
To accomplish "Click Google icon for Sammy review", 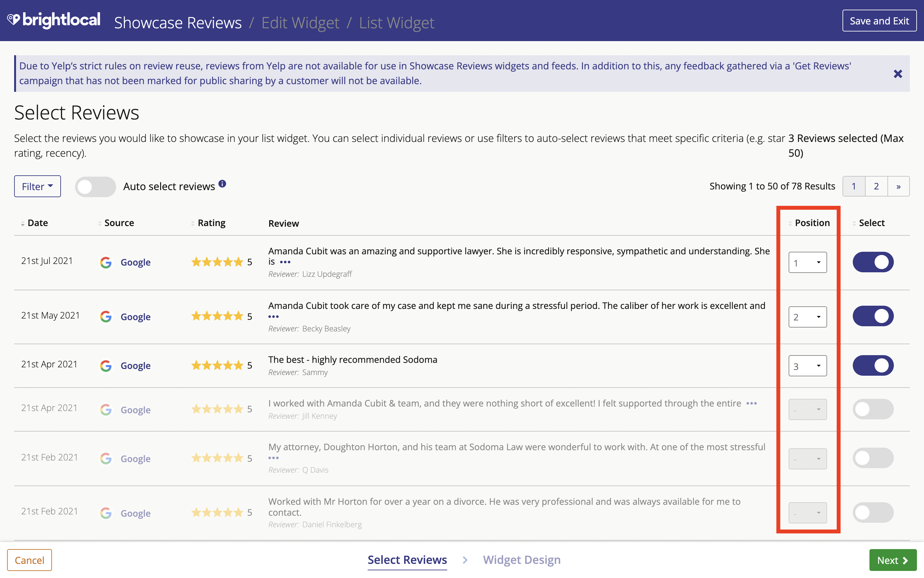I will pyautogui.click(x=106, y=366).
